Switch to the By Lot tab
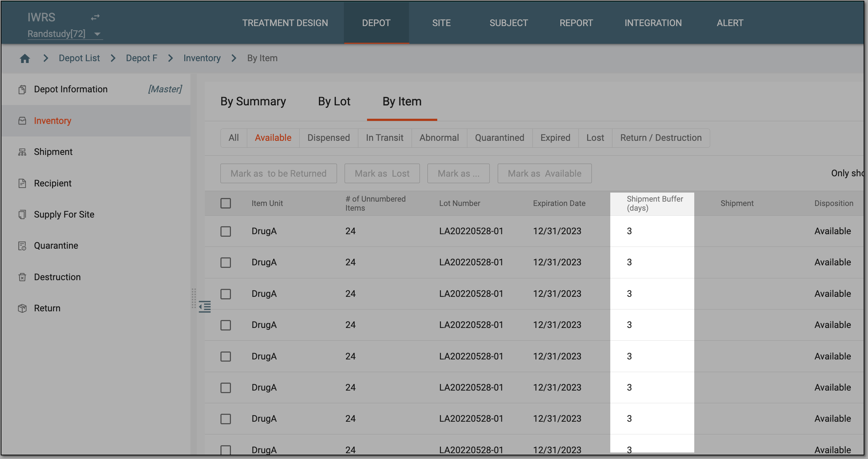 tap(334, 101)
